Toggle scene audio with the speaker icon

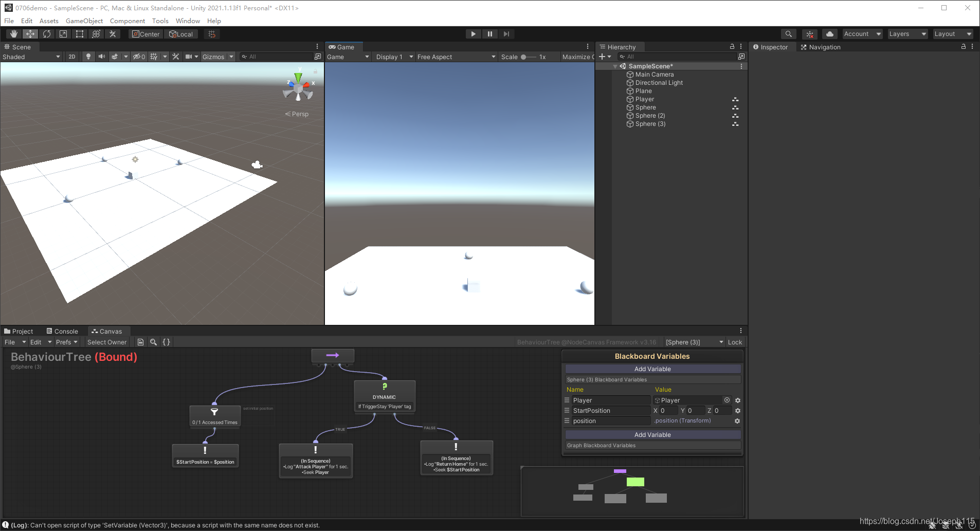click(x=102, y=57)
